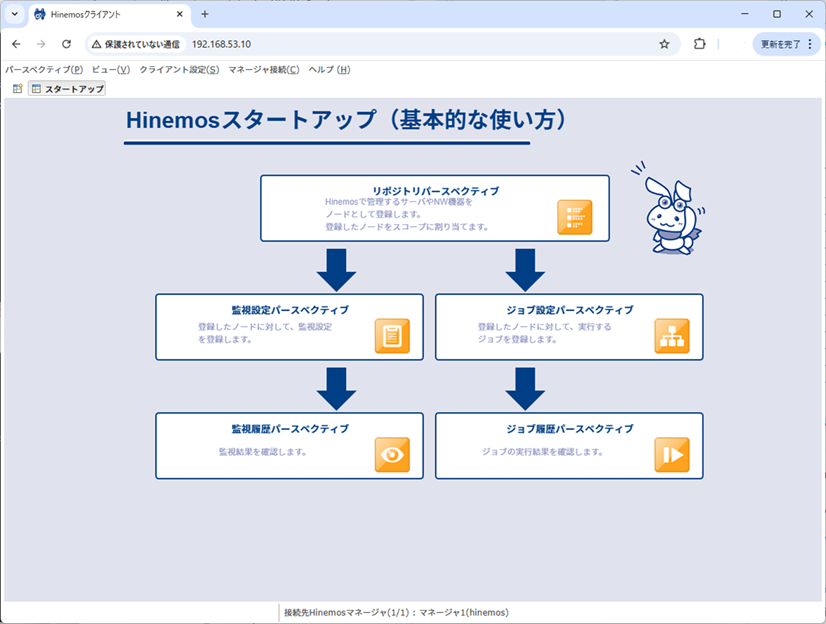This screenshot has height=624, width=826.
Task: Click the 監視設定パースペクティブ heading link
Action: (x=289, y=310)
